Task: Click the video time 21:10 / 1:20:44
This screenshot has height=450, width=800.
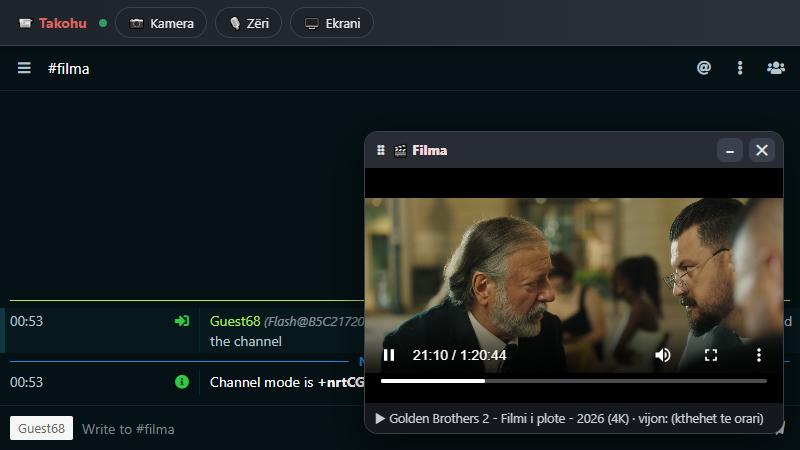Action: [459, 355]
